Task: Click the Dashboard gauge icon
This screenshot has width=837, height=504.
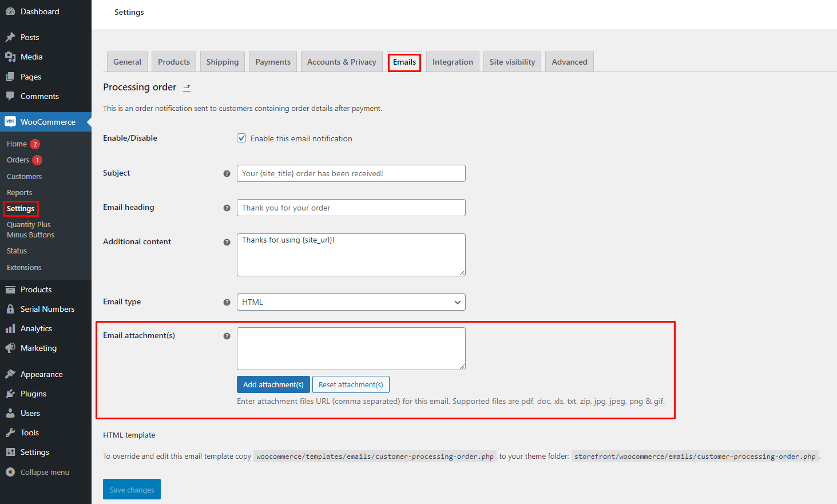Action: [x=10, y=11]
